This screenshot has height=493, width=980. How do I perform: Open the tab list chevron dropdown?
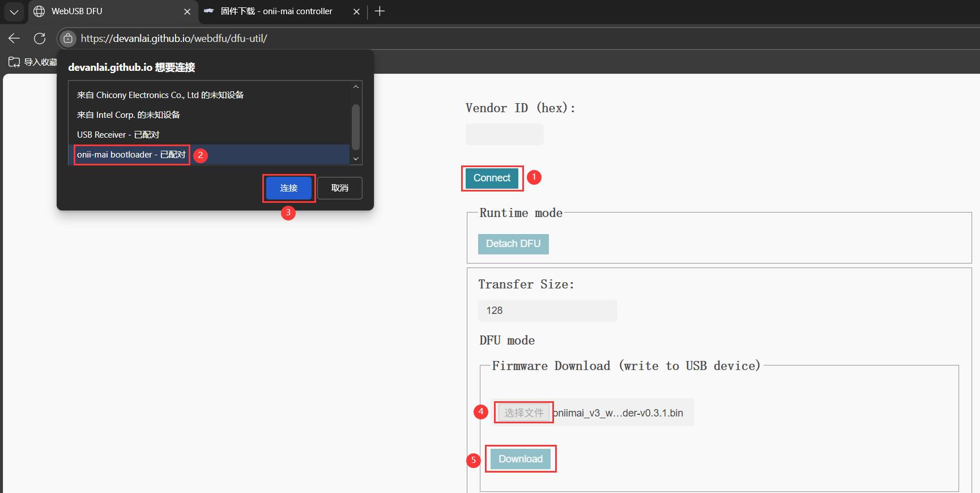click(14, 11)
